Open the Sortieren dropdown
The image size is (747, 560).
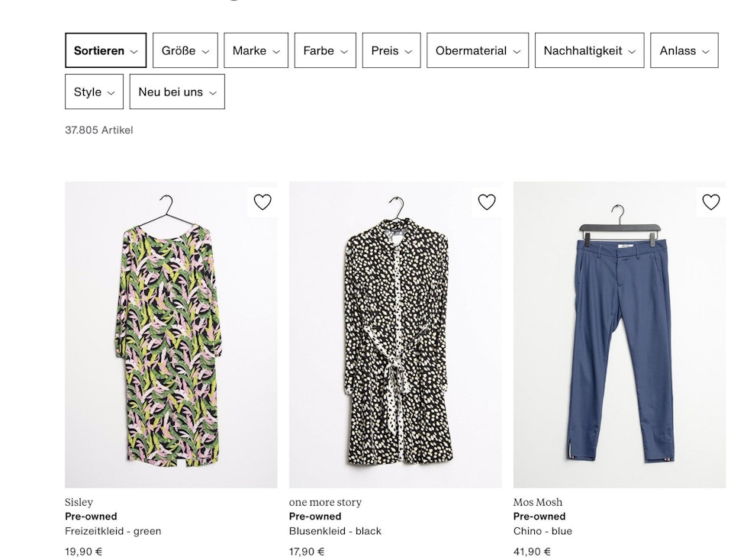(x=105, y=50)
